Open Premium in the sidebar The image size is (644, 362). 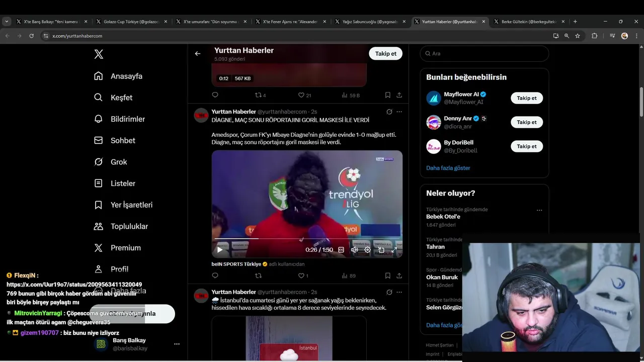tap(117, 248)
